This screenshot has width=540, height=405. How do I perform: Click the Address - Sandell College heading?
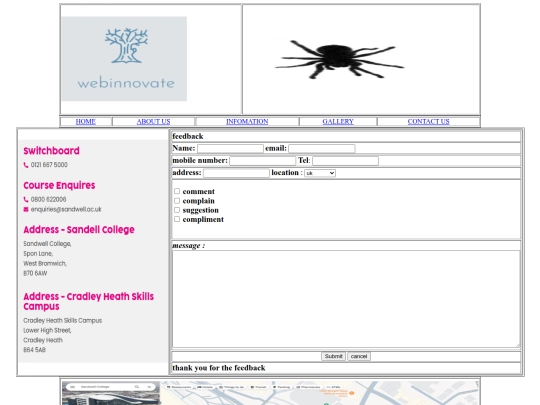(79, 230)
